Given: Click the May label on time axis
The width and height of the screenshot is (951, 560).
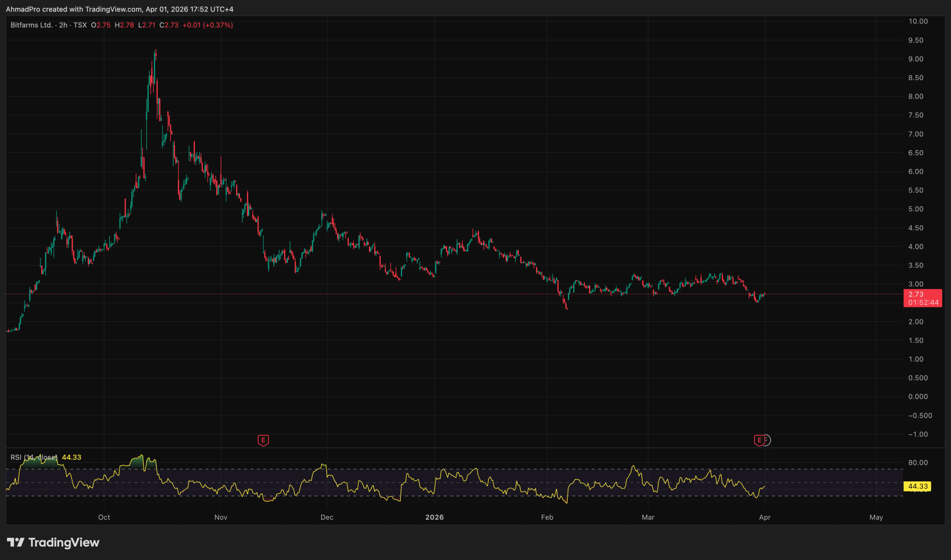Looking at the screenshot, I should tap(876, 517).
